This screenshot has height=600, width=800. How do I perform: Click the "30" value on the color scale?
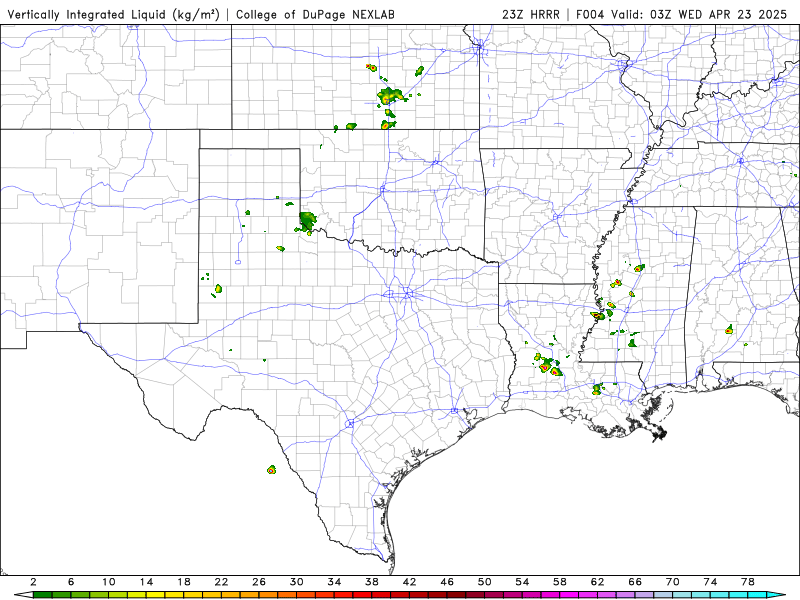297,582
